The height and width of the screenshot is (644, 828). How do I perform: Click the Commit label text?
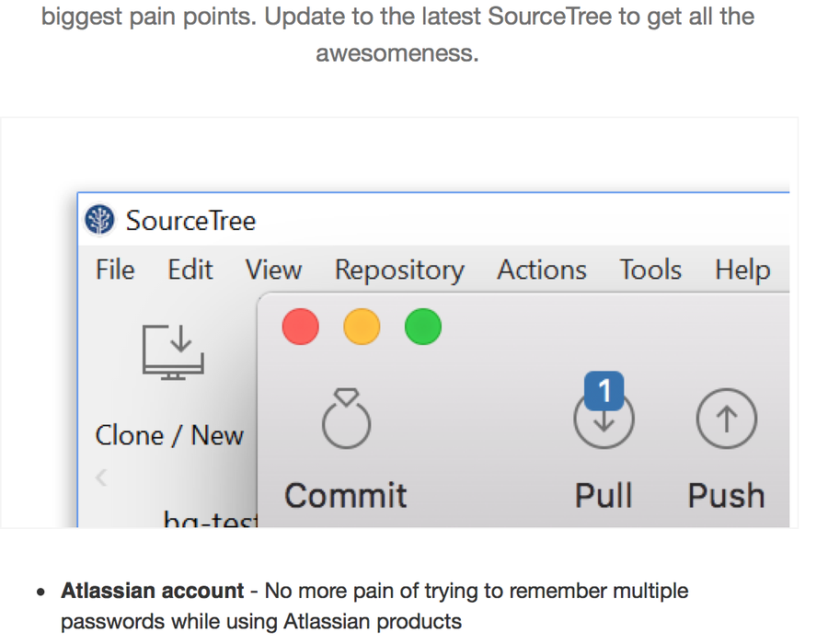click(x=346, y=496)
